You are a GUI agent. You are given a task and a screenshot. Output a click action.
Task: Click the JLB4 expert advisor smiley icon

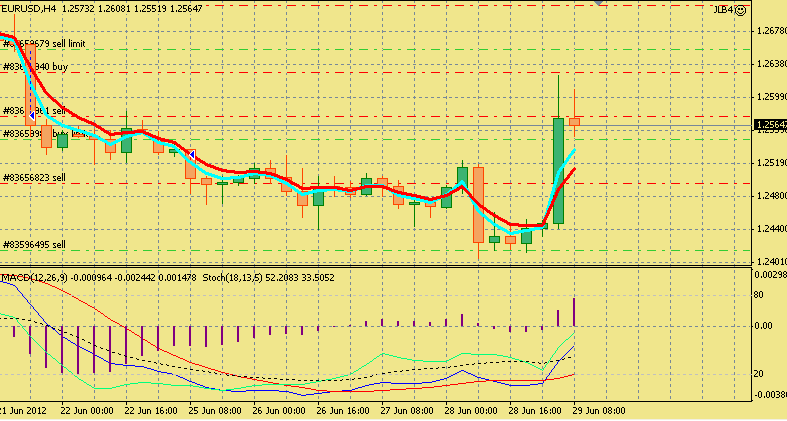pos(741,10)
